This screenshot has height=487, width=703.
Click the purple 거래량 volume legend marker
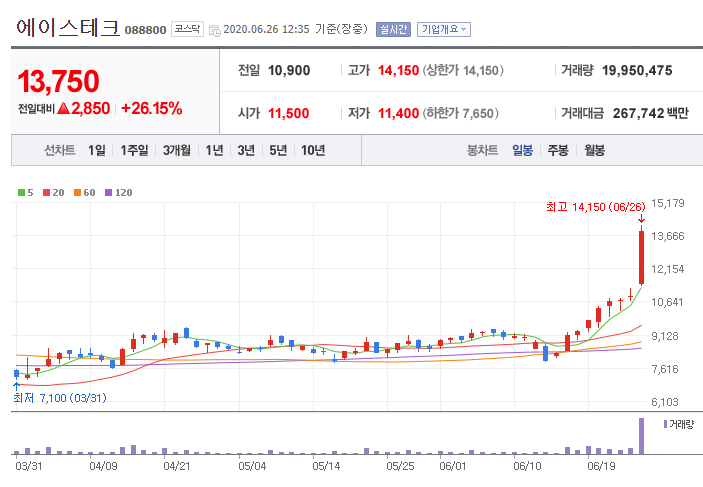click(x=665, y=424)
